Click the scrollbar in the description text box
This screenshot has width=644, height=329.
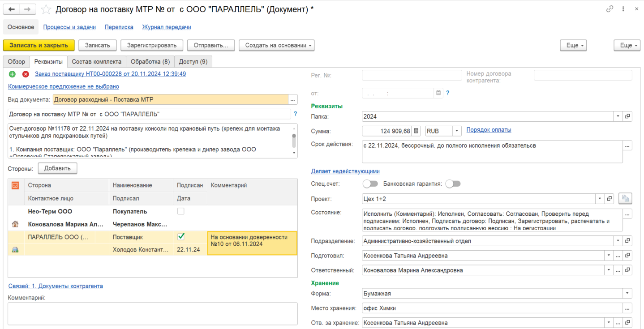pyautogui.click(x=294, y=141)
